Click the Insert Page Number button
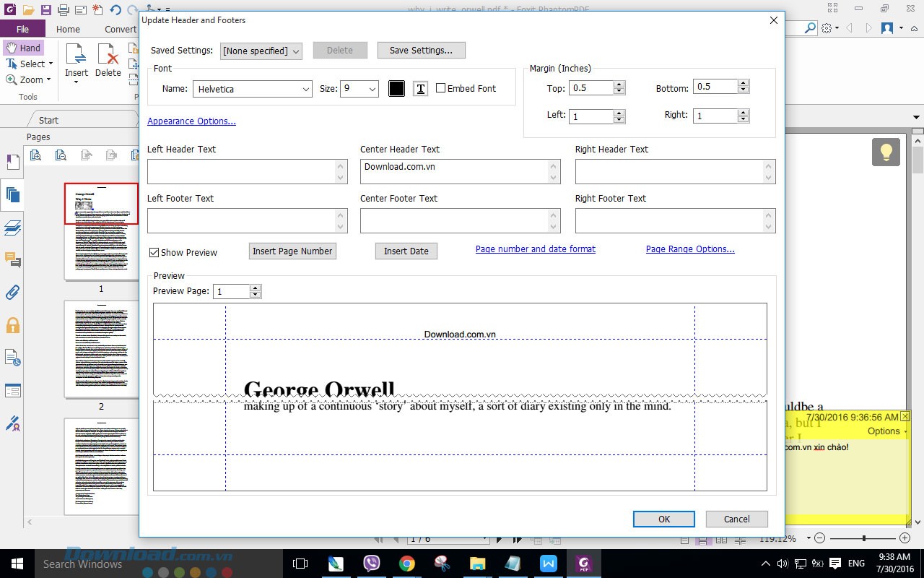Screen dimensions: 924x578 (x=292, y=251)
